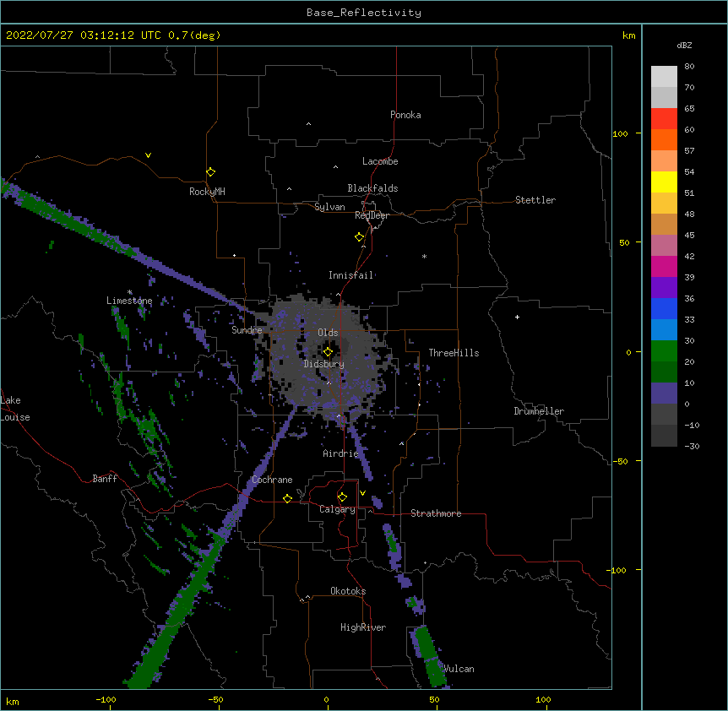Screen dimensions: 728x711
Task: Click the white plus marker west of Drumheller
Action: tap(517, 317)
